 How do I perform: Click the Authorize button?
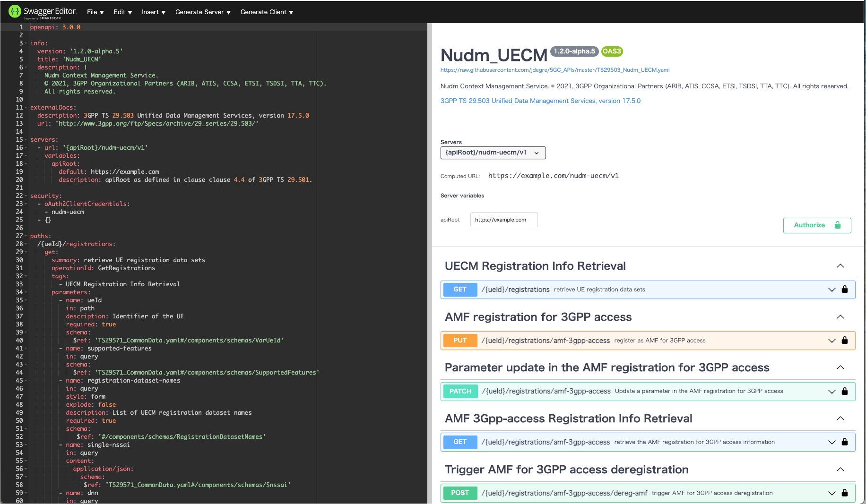(x=817, y=225)
